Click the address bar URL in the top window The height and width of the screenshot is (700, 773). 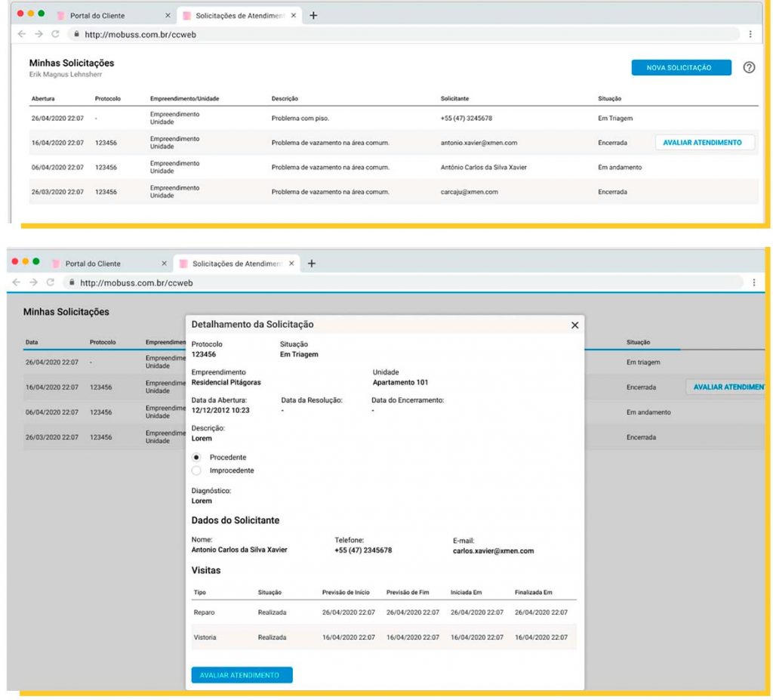pyautogui.click(x=140, y=35)
